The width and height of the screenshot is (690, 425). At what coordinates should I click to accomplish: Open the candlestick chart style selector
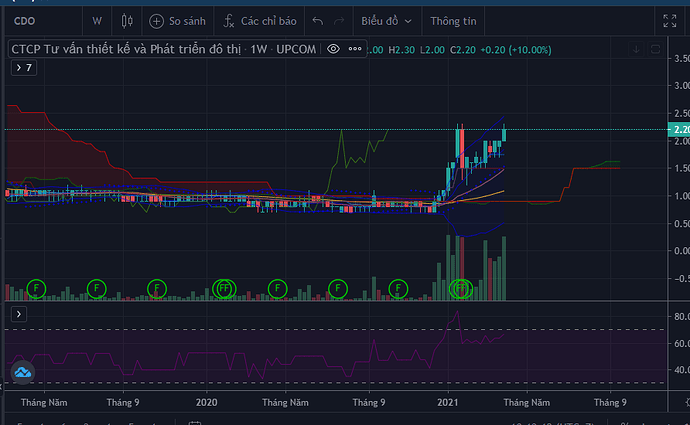click(127, 20)
